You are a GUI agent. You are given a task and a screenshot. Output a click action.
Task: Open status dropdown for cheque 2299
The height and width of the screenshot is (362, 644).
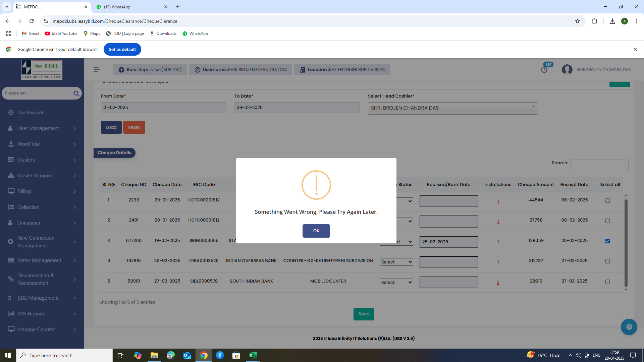click(405, 201)
